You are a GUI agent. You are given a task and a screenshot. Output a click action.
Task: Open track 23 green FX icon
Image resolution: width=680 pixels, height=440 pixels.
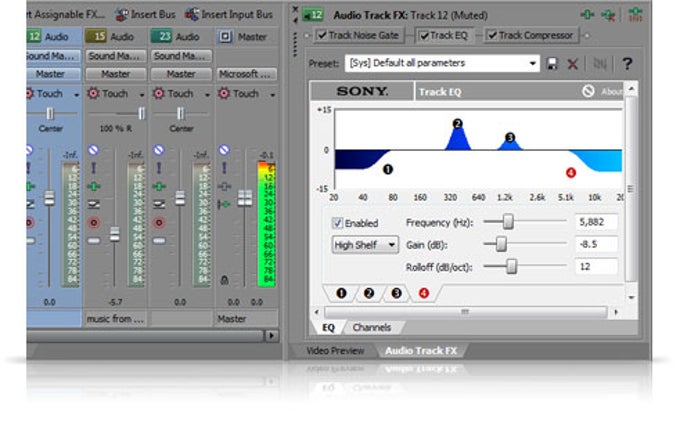tap(159, 186)
